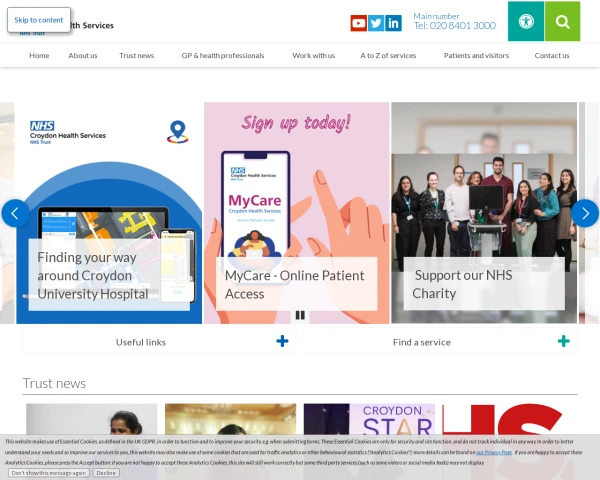Viewport: 600px width, 480px height.
Task: Open GP & health professionals menu
Action: coord(223,56)
